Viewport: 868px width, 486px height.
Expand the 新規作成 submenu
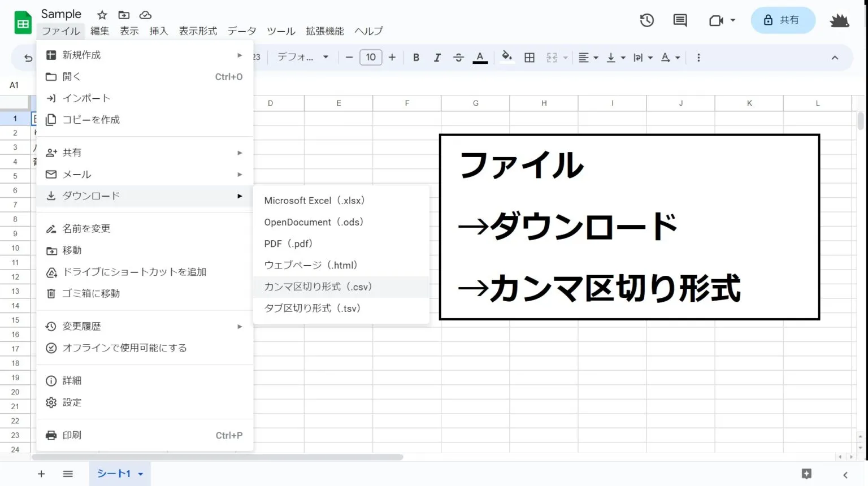tap(145, 55)
